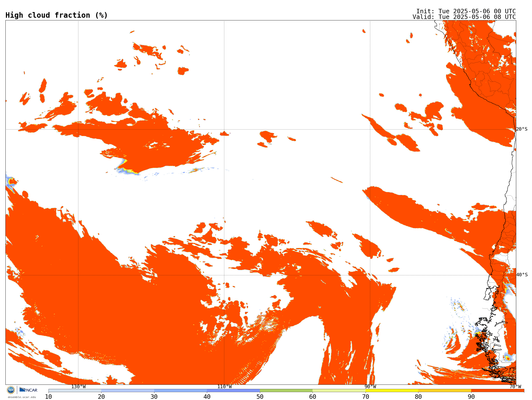Click the colorbar tick label 60

point(313,397)
